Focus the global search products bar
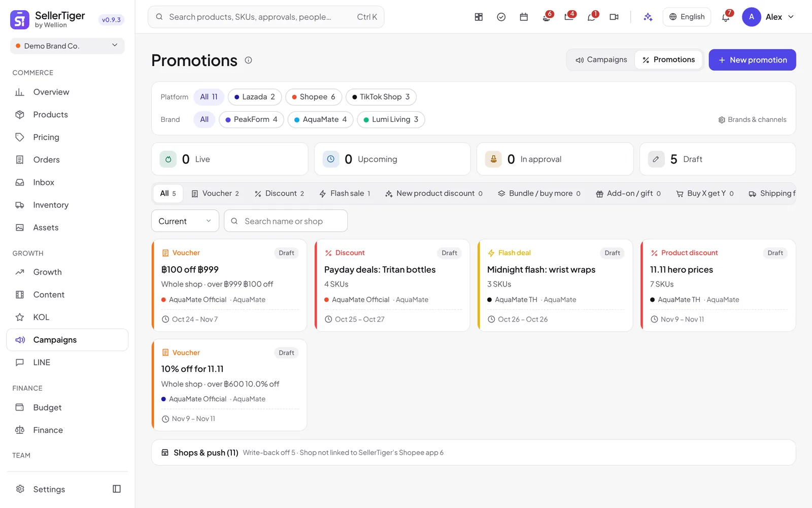Image resolution: width=812 pixels, height=508 pixels. click(266, 17)
